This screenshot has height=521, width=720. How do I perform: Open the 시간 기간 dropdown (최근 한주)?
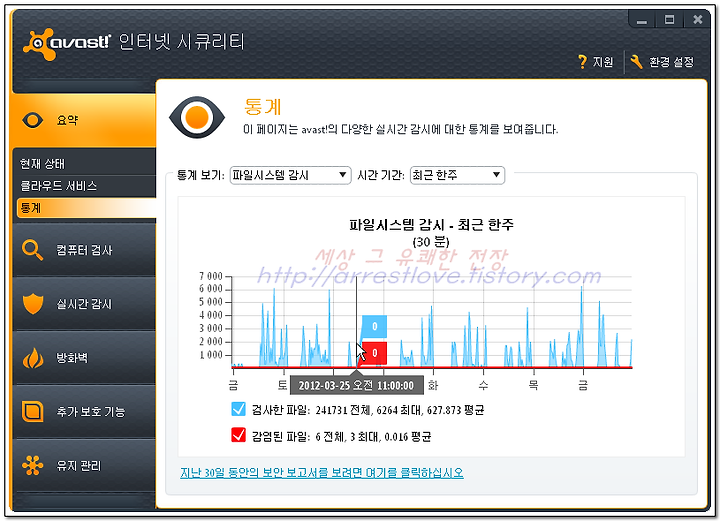(457, 175)
